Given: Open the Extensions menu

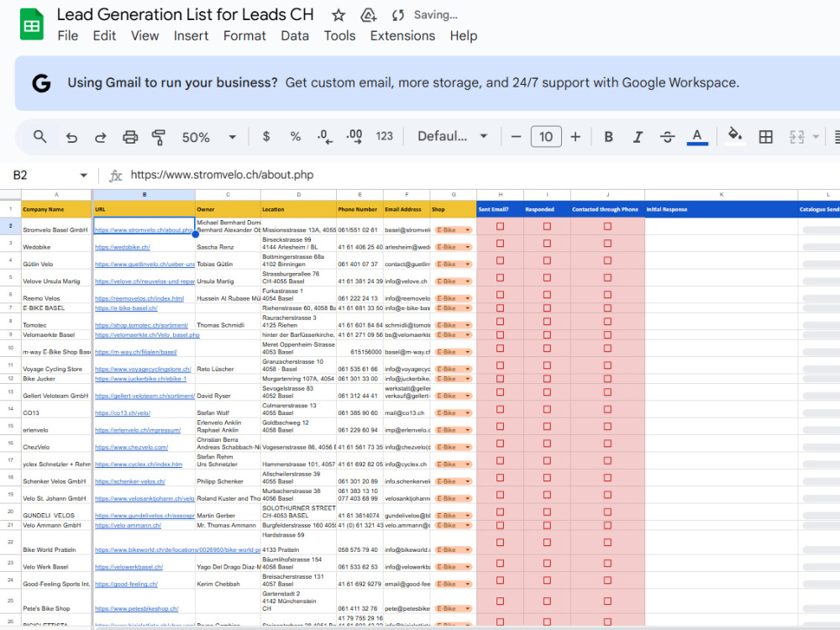Looking at the screenshot, I should 402,36.
